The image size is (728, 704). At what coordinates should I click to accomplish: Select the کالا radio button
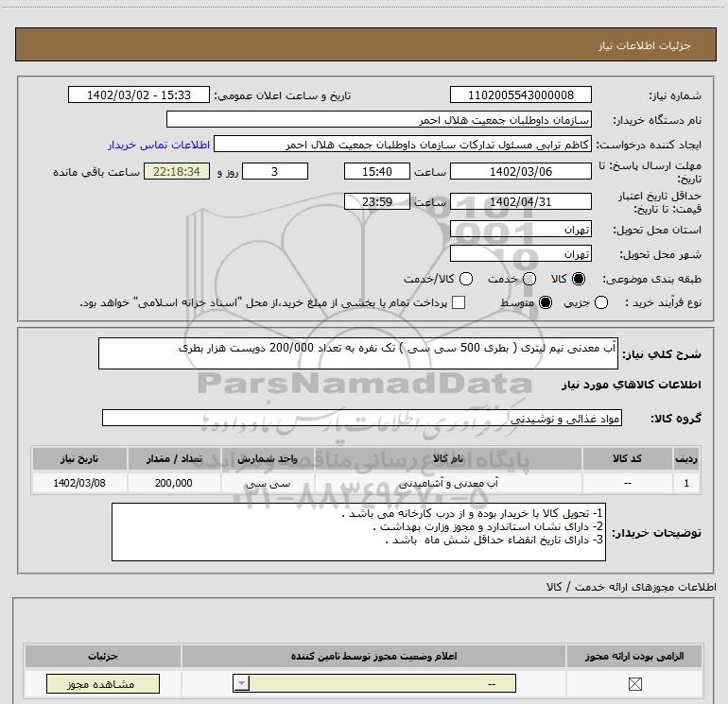coord(579,279)
